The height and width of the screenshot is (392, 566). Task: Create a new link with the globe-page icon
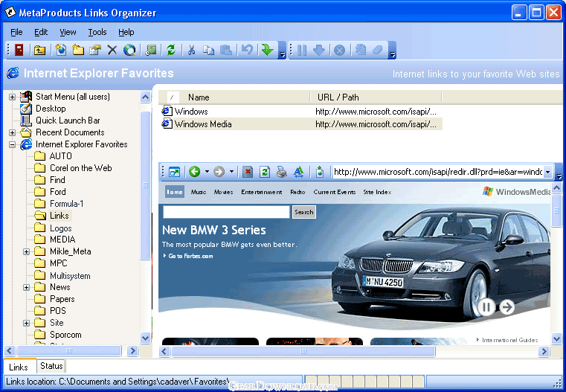point(61,50)
